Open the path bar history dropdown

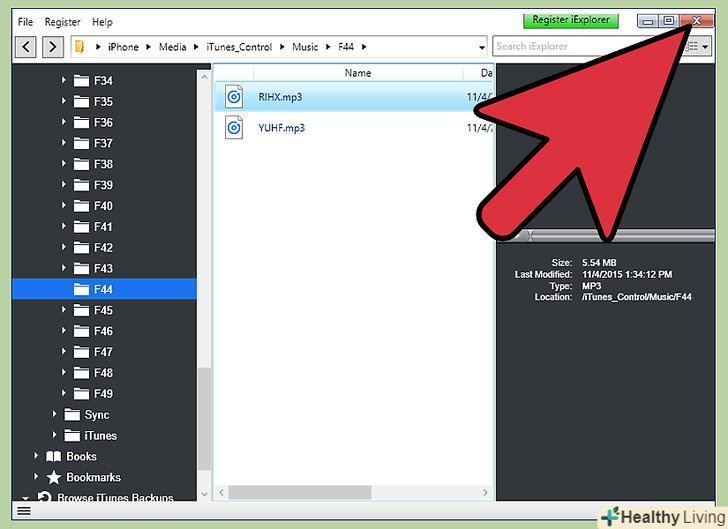pos(481,47)
